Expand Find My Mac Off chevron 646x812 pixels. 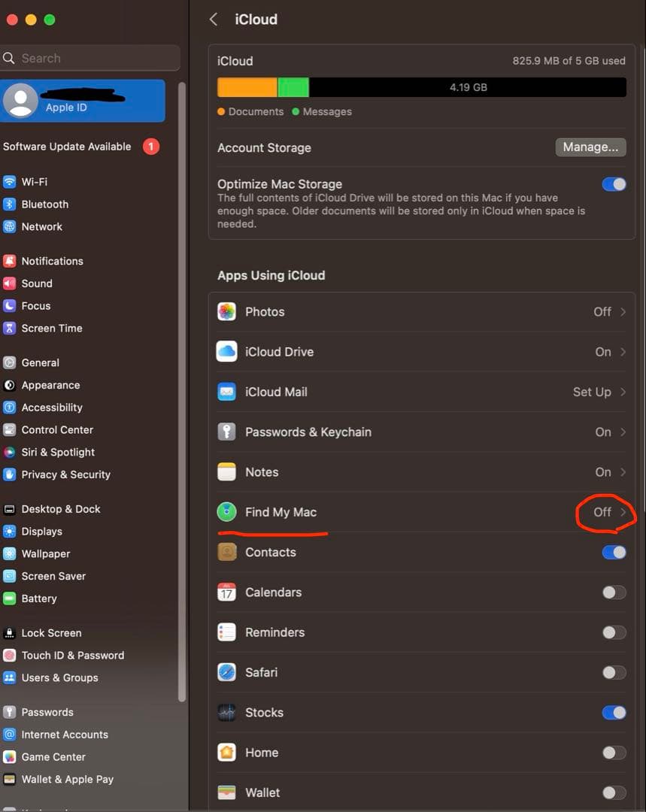623,512
